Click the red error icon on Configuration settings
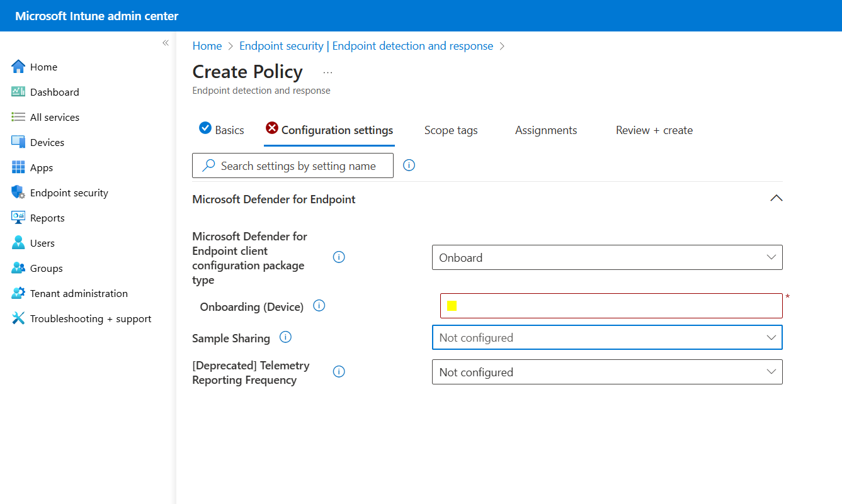This screenshot has width=842, height=504. click(x=272, y=128)
